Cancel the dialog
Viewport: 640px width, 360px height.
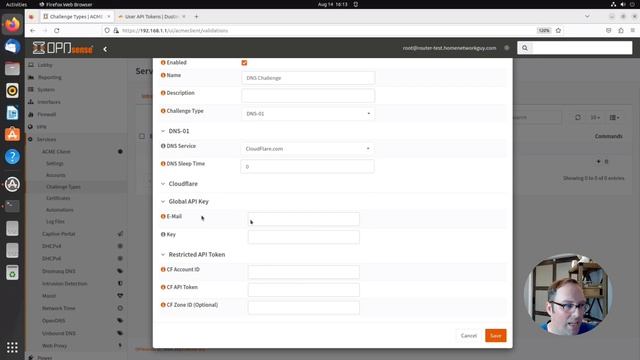point(469,336)
